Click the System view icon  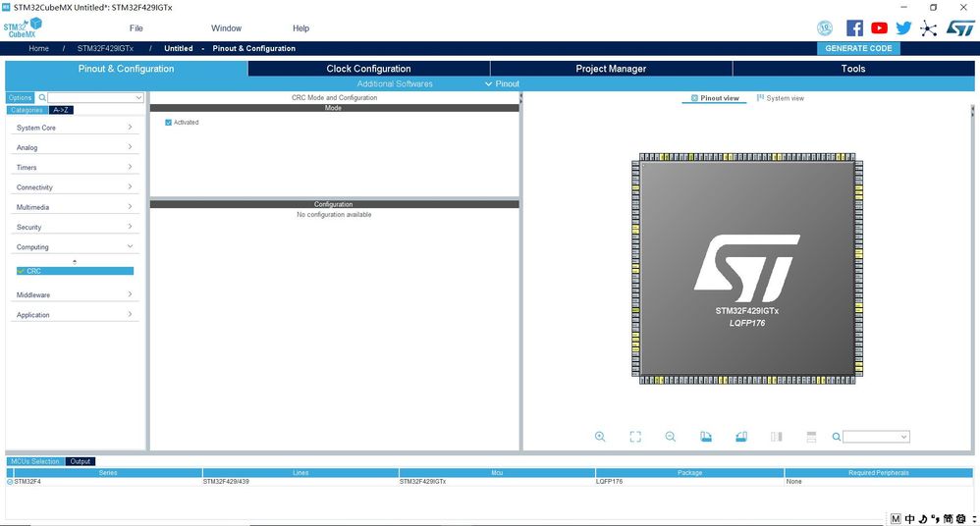pyautogui.click(x=761, y=98)
